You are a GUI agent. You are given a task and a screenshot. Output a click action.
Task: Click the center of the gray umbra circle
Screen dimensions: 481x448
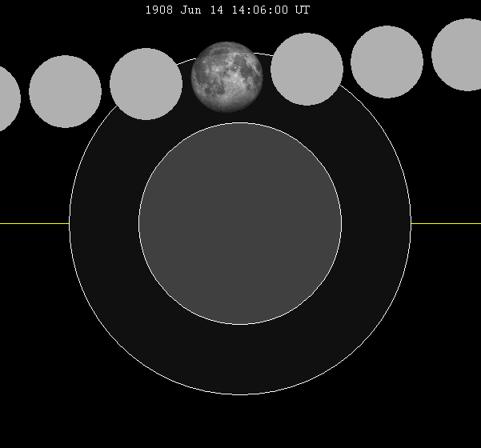coord(240,223)
